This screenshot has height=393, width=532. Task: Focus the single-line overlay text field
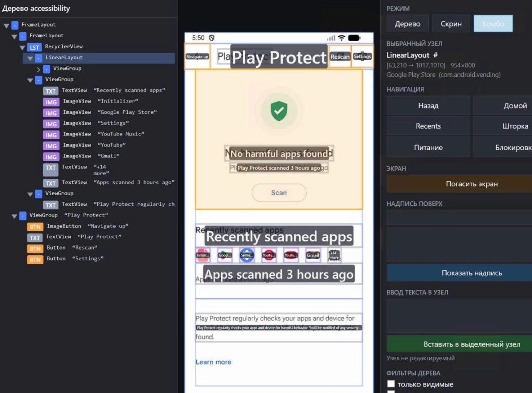[x=459, y=218]
